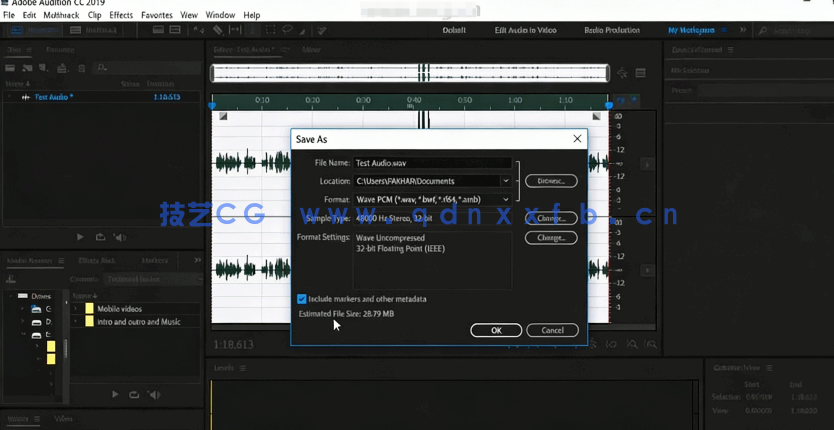Select the Razor tool in toolbar

coord(218,30)
